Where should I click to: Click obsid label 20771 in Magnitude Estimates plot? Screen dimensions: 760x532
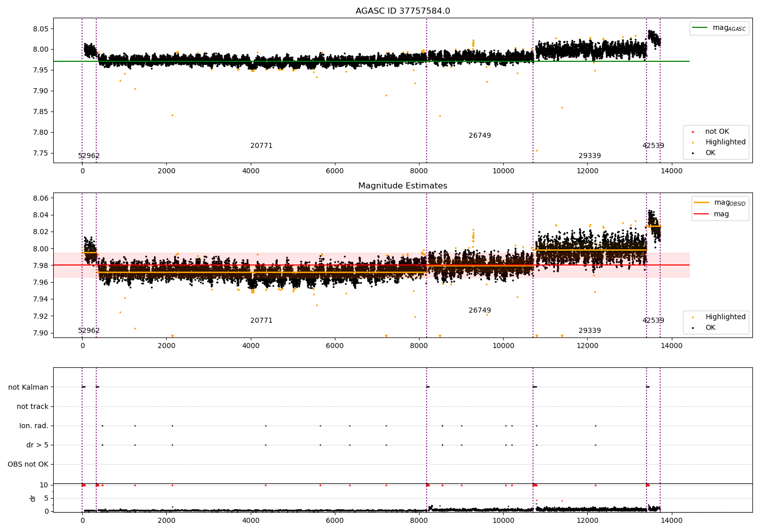[261, 321]
